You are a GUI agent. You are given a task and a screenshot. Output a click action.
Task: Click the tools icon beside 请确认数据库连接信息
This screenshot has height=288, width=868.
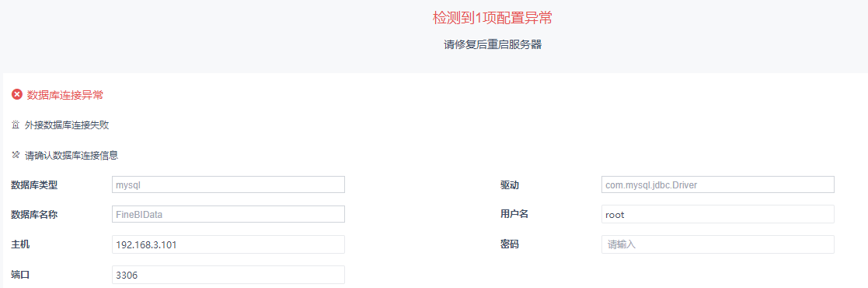click(x=16, y=155)
